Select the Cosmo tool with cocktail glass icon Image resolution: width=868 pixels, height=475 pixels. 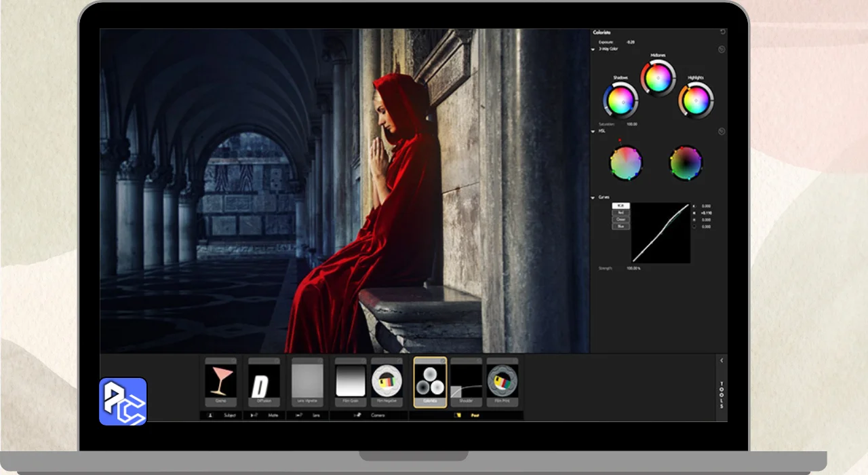point(220,382)
